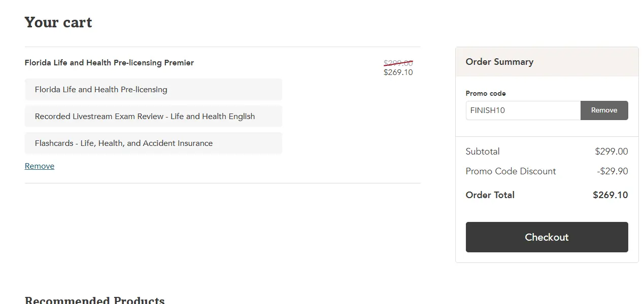Remove the Pre-licensing Premier item from cart
The image size is (644, 304).
click(40, 166)
